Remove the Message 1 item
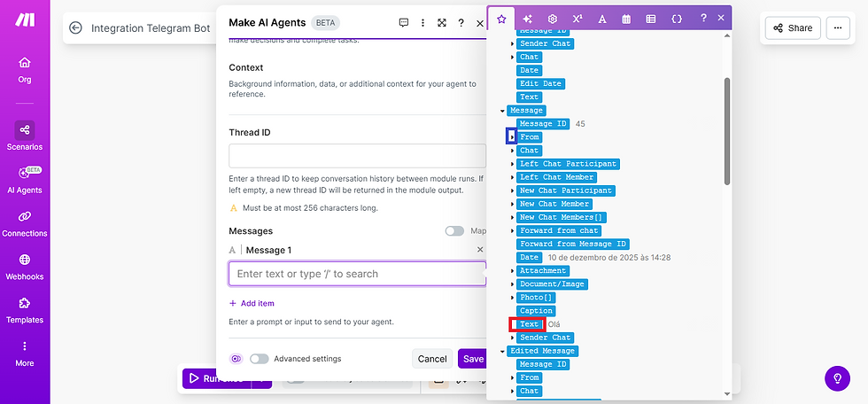The height and width of the screenshot is (404, 868). 480,250
